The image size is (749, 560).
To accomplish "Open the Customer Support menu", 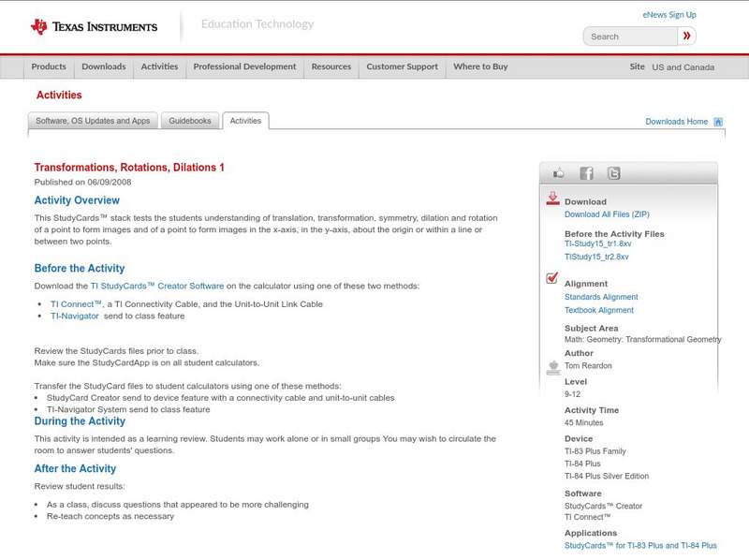I will click(x=403, y=66).
